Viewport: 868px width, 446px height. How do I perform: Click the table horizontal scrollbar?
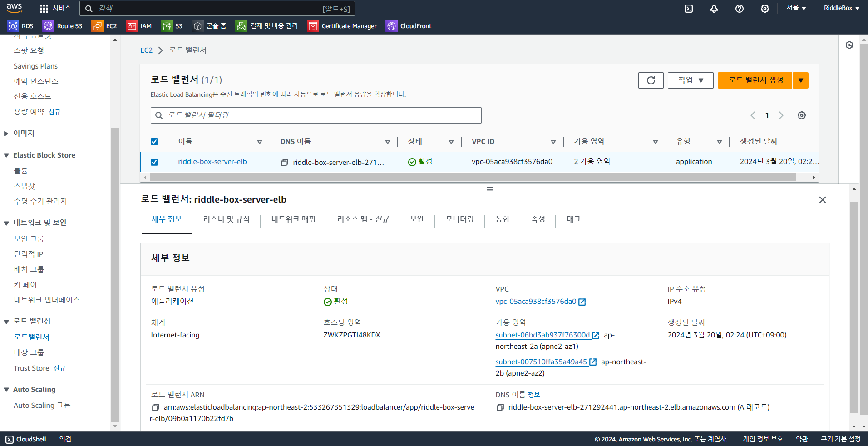click(x=472, y=178)
